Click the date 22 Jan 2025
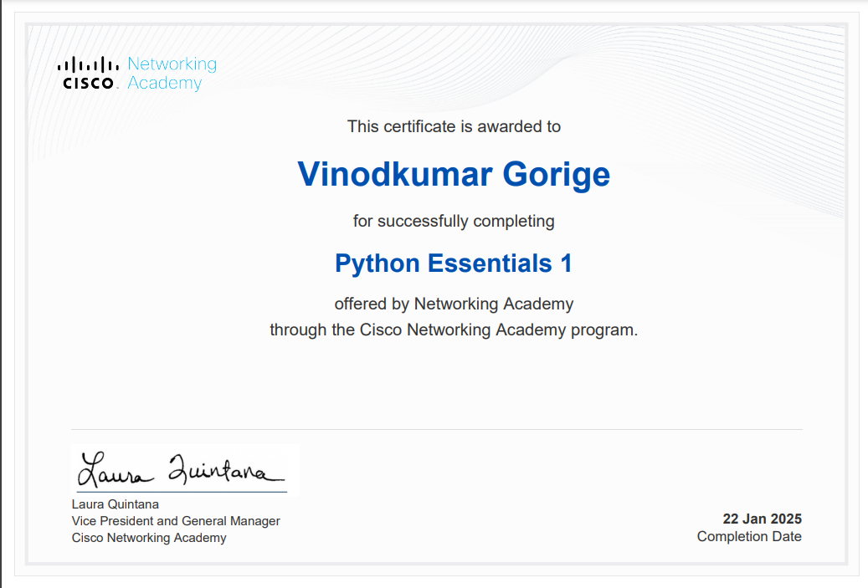868x588 pixels. coord(762,519)
